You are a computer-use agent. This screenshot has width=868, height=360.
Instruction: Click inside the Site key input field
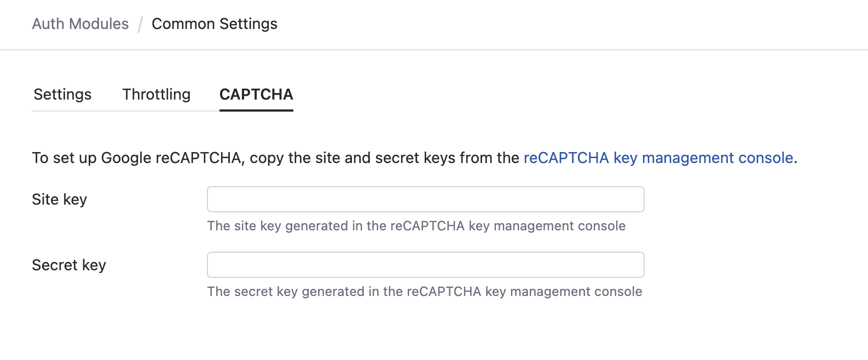(425, 199)
